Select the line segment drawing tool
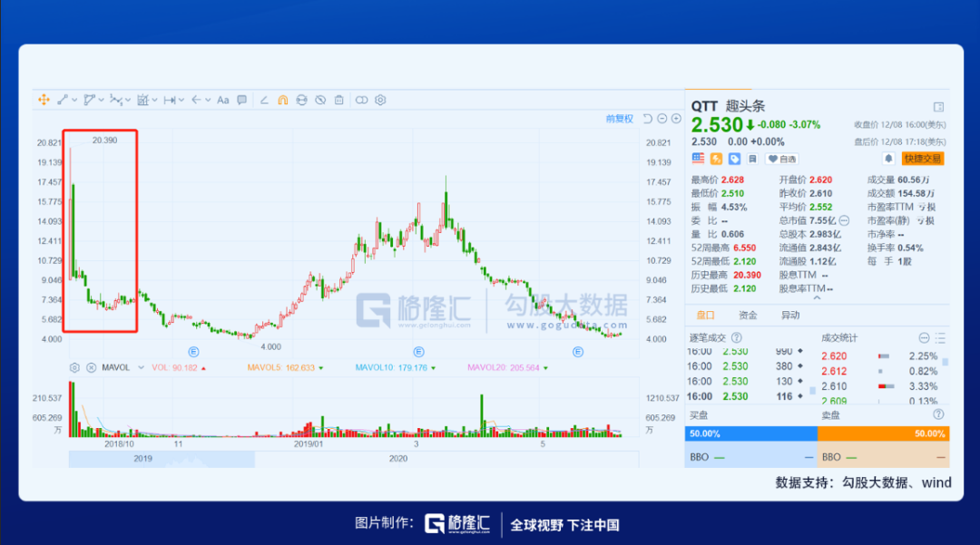 tap(63, 100)
